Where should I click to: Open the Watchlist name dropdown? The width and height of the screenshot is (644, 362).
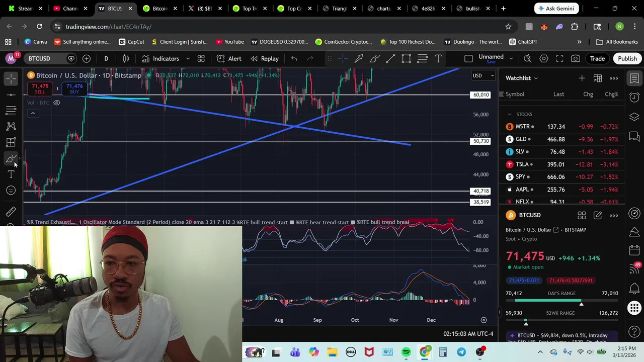click(522, 78)
